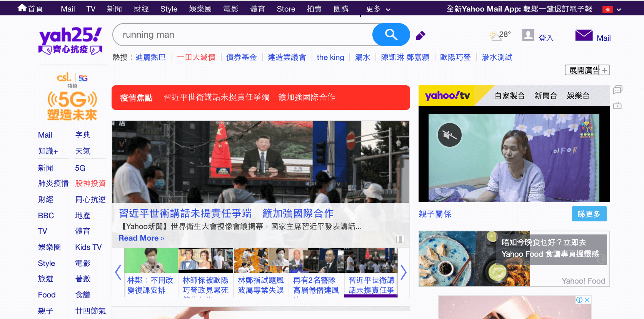Open 新聞 in top navigation bar

pos(114,9)
